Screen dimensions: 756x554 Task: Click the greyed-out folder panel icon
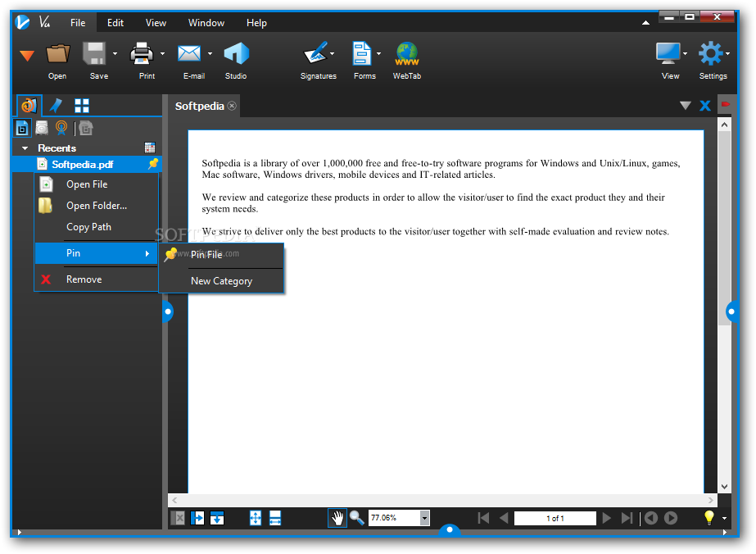tap(86, 129)
